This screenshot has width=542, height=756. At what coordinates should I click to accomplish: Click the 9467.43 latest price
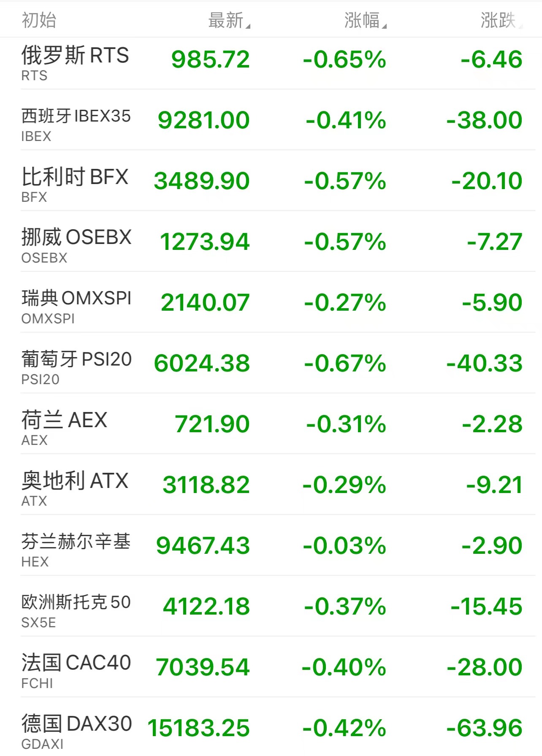pyautogui.click(x=203, y=546)
